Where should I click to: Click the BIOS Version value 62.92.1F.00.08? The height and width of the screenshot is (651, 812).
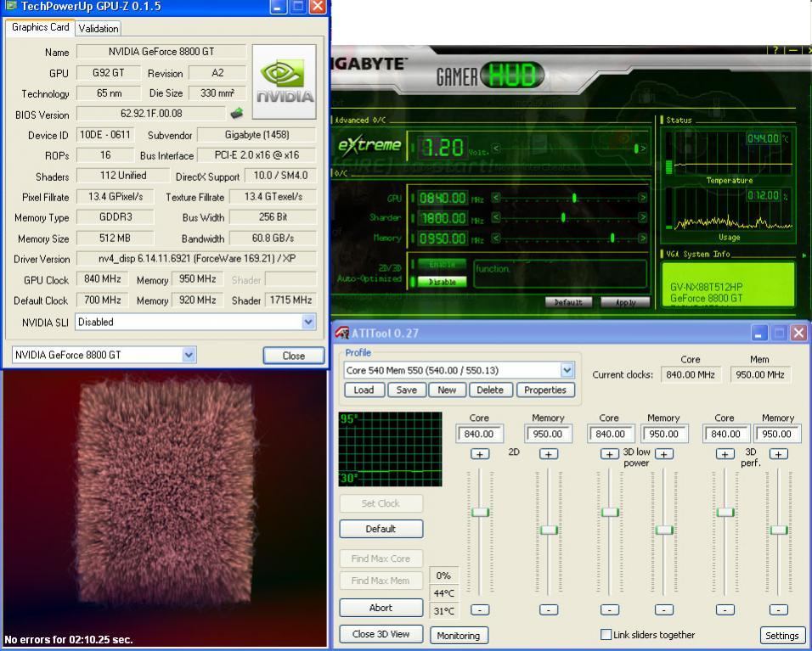(x=150, y=114)
